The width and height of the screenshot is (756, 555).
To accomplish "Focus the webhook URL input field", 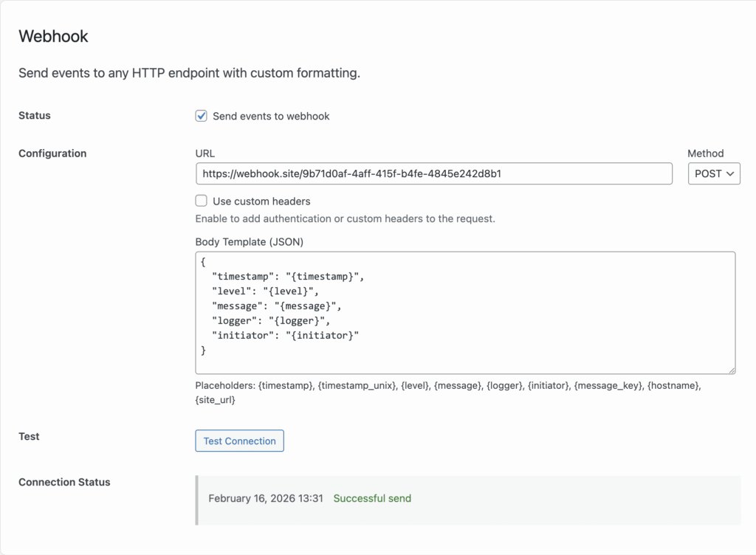I will click(x=433, y=173).
